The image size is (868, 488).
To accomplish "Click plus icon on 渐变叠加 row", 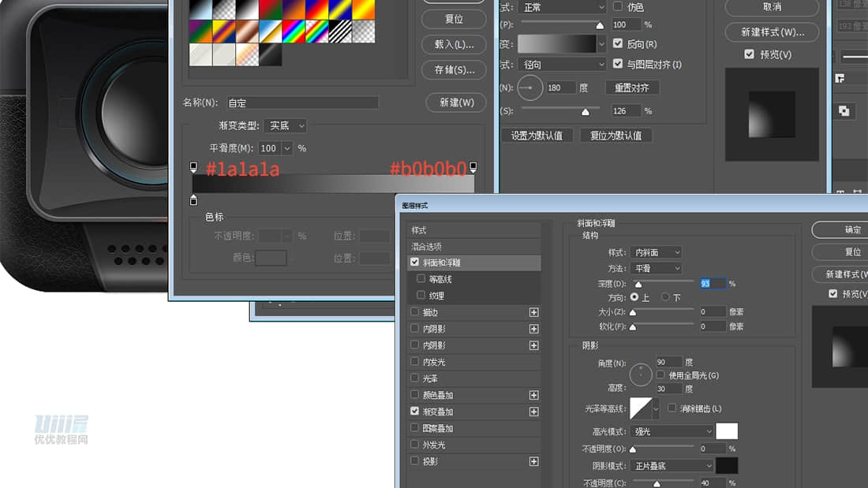I will point(533,412).
